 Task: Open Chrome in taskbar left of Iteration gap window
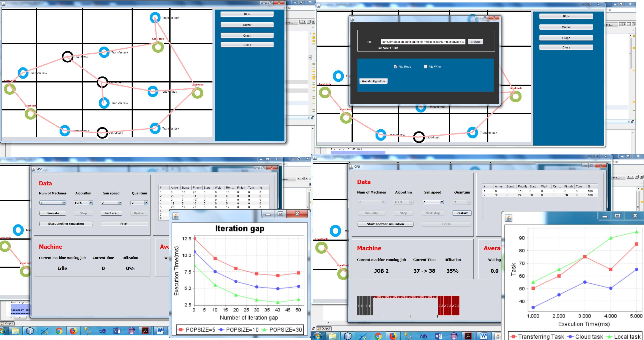[x=59, y=331]
